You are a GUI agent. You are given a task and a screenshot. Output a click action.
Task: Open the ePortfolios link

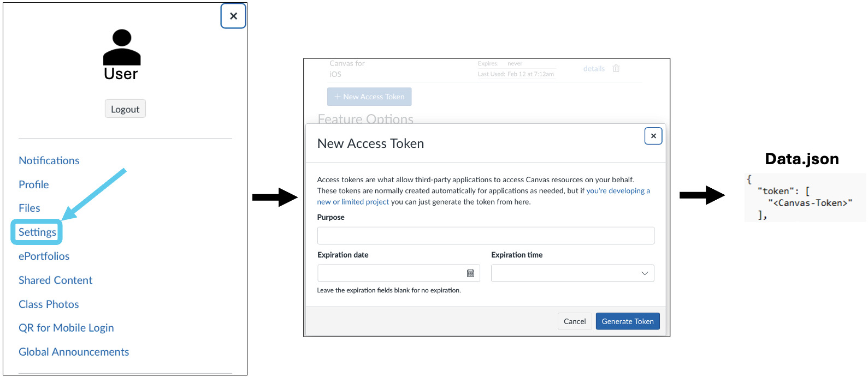point(44,256)
